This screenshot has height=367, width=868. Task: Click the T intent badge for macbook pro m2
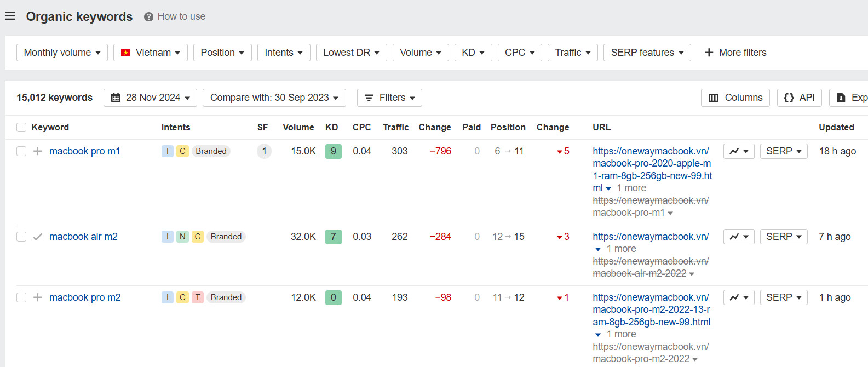click(x=198, y=297)
